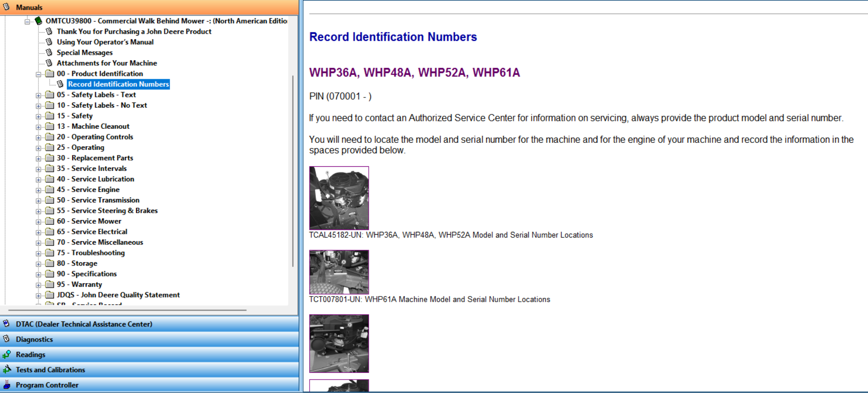This screenshot has width=868, height=393.
Task: Click the manuals tree vertical scrollbar
Action: click(x=293, y=171)
